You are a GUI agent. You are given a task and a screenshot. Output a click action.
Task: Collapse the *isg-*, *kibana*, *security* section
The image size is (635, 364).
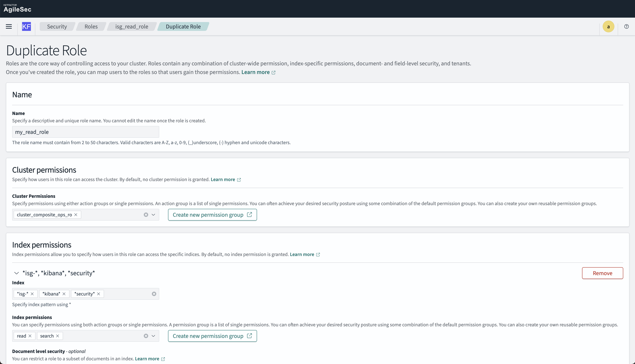[x=17, y=273]
